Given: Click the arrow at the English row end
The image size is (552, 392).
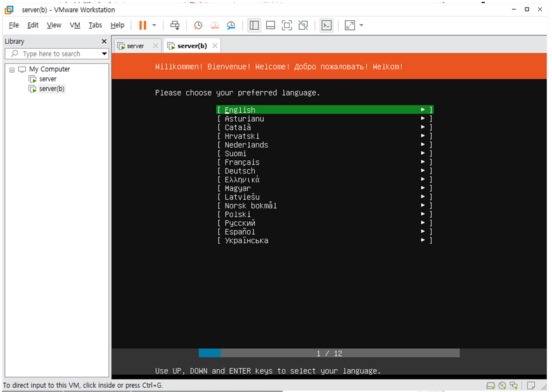Looking at the screenshot, I should click(423, 110).
